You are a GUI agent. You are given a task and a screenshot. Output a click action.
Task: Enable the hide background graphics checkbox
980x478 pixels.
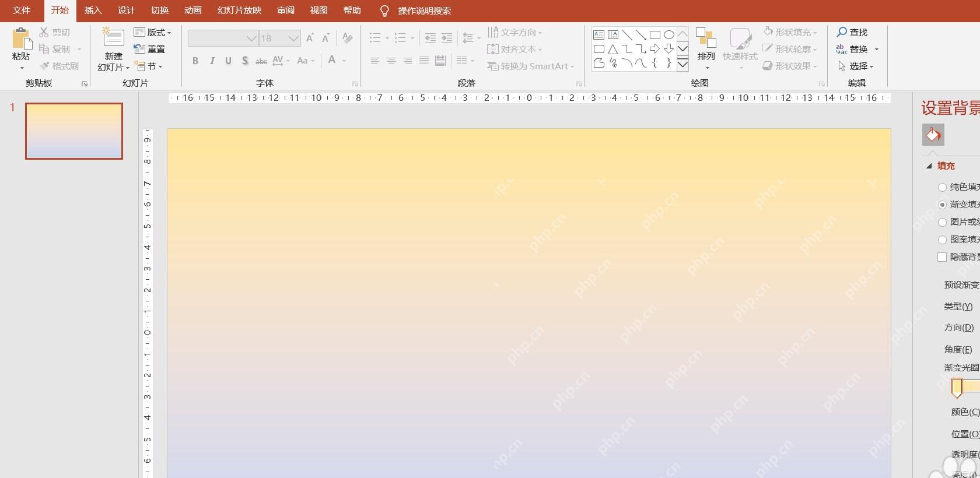point(942,257)
